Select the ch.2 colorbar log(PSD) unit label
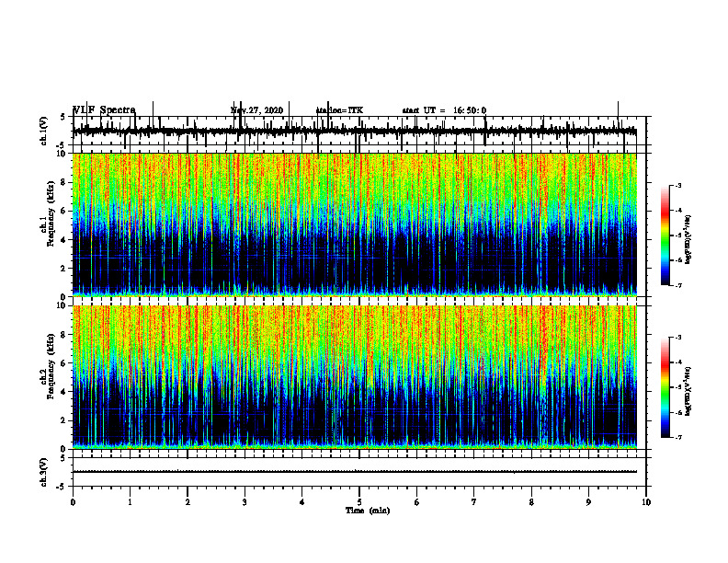The width and height of the screenshot is (728, 563). tap(688, 391)
